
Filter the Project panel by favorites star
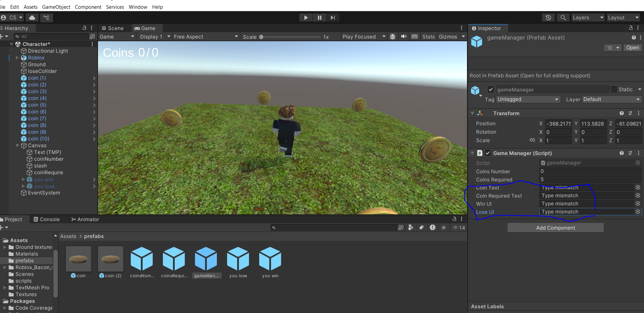[444, 228]
